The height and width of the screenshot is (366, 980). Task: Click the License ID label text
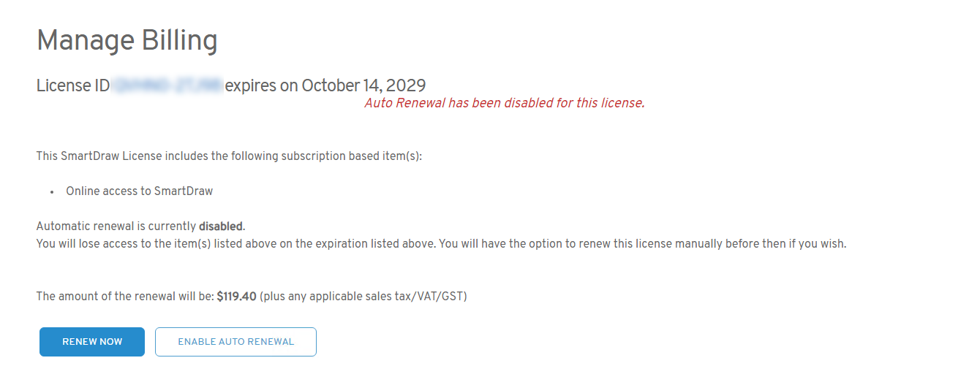(x=73, y=85)
